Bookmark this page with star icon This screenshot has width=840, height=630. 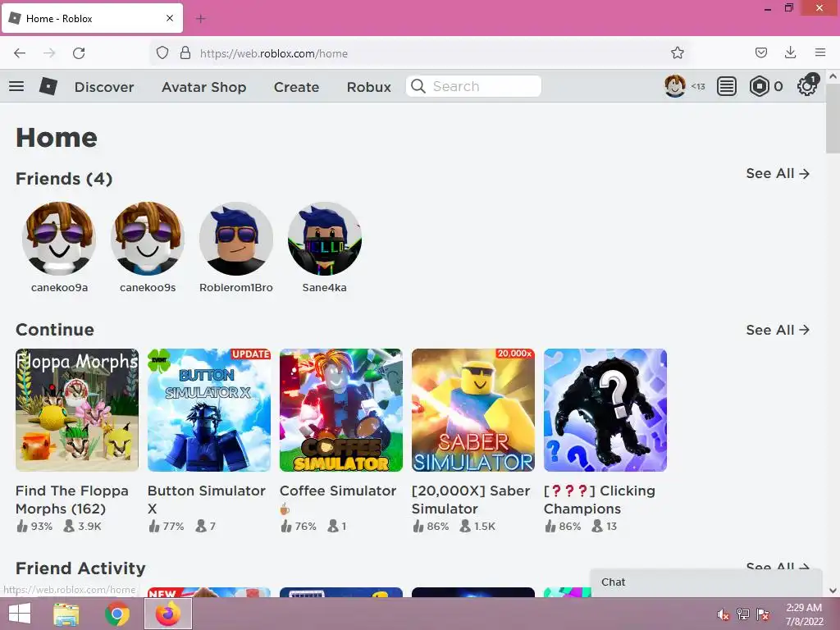677,52
